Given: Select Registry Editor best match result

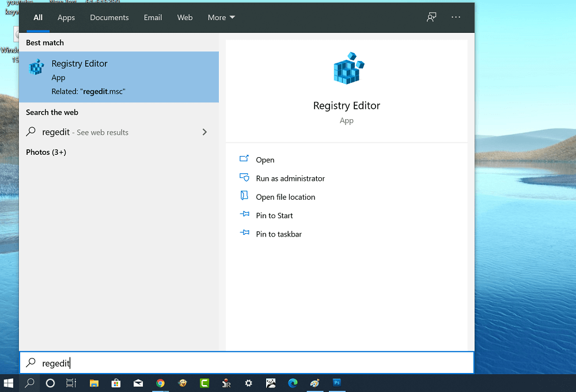Looking at the screenshot, I should click(x=119, y=77).
